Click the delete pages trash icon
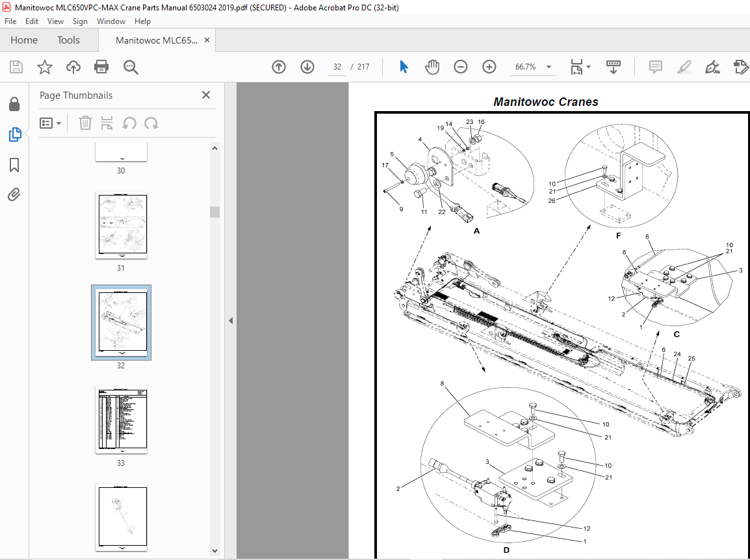The height and width of the screenshot is (560, 750). coord(85,123)
